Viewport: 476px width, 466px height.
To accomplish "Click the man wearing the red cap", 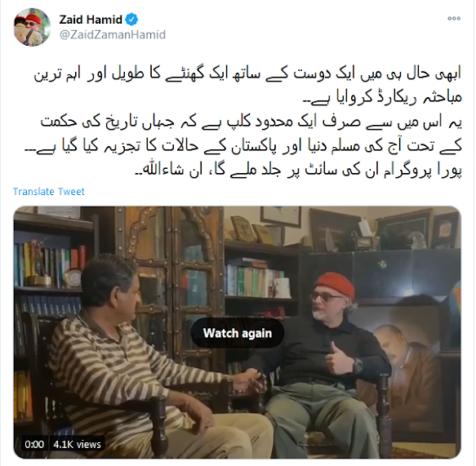I will coord(327,364).
